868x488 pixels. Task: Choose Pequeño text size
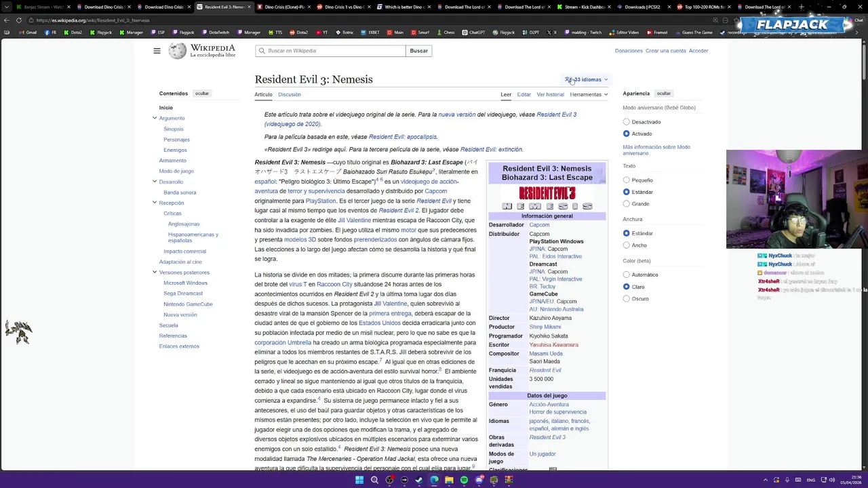click(x=627, y=180)
